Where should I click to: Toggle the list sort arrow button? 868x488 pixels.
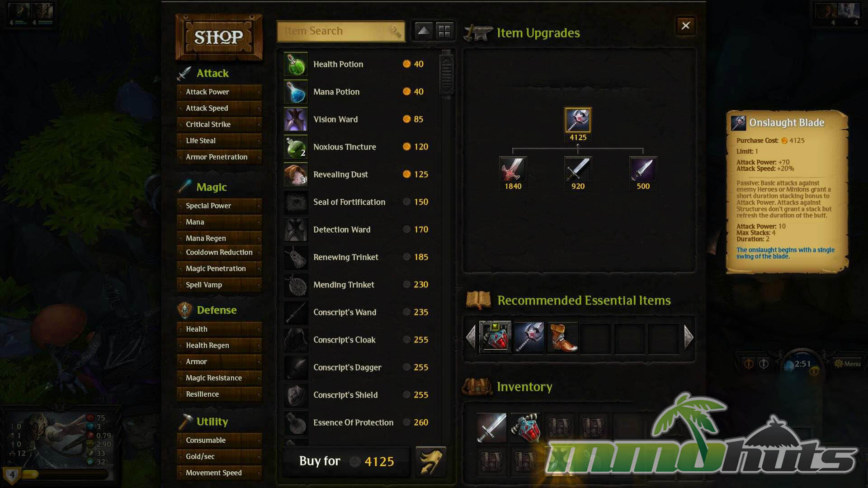423,31
